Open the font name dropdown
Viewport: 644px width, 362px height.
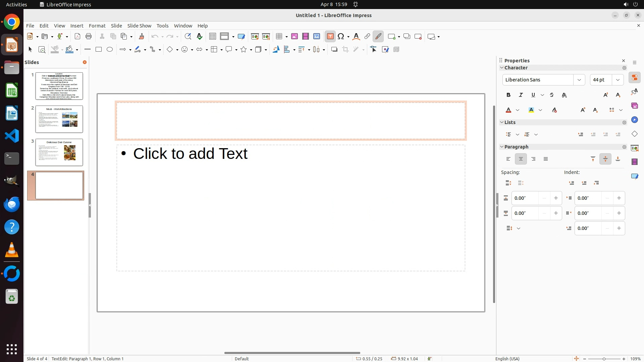tap(579, 80)
